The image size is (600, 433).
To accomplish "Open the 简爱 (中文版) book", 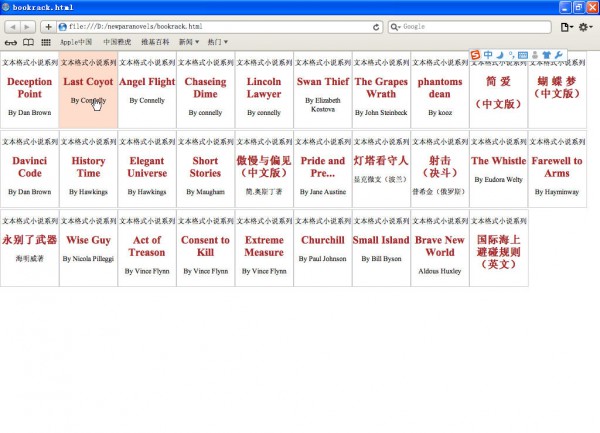I will click(x=498, y=92).
